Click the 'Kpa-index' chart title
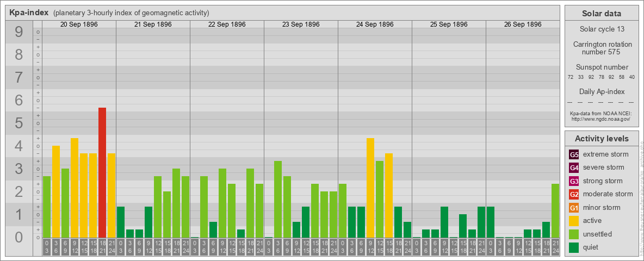This screenshot has width=644, height=261. tap(29, 13)
